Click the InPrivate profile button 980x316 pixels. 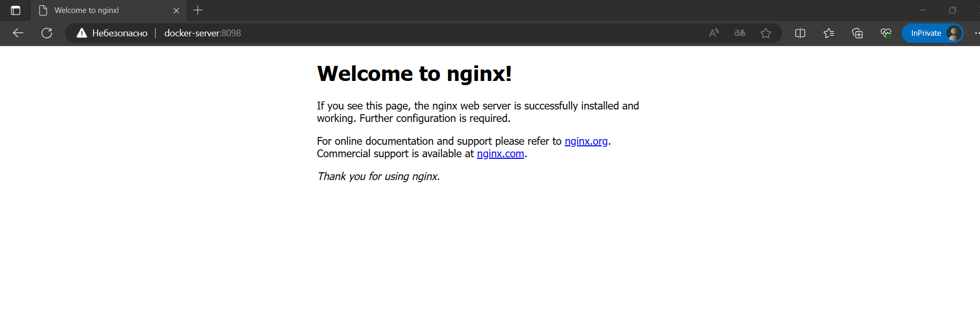(x=933, y=33)
